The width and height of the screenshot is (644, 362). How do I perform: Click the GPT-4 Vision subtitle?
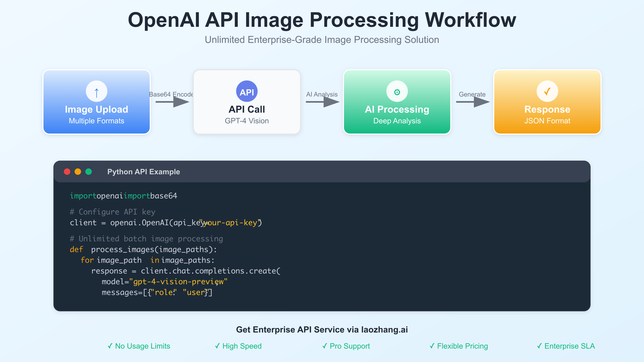(x=247, y=121)
